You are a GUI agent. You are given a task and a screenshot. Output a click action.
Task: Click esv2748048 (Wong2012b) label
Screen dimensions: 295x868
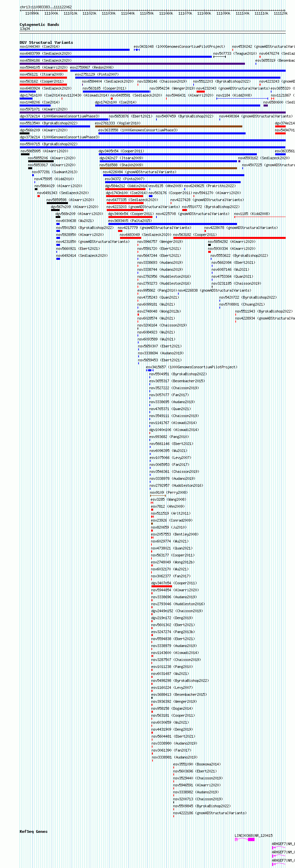(x=159, y=311)
